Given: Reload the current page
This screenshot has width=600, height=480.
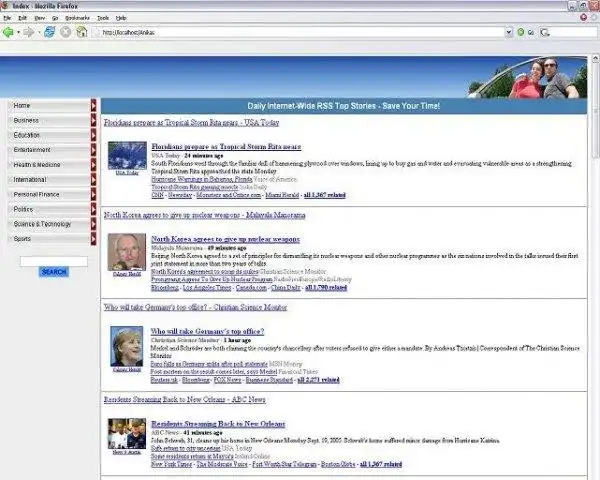Looking at the screenshot, I should point(49,32).
